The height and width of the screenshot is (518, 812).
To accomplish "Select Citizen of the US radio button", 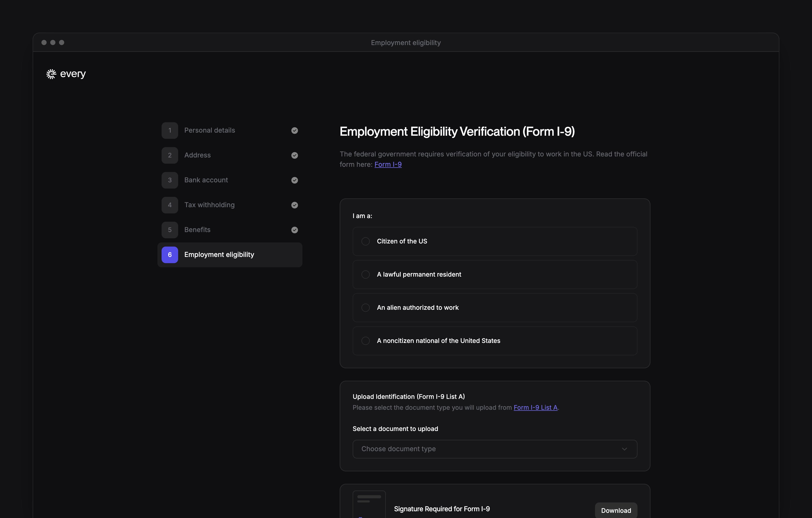I will coord(366,241).
